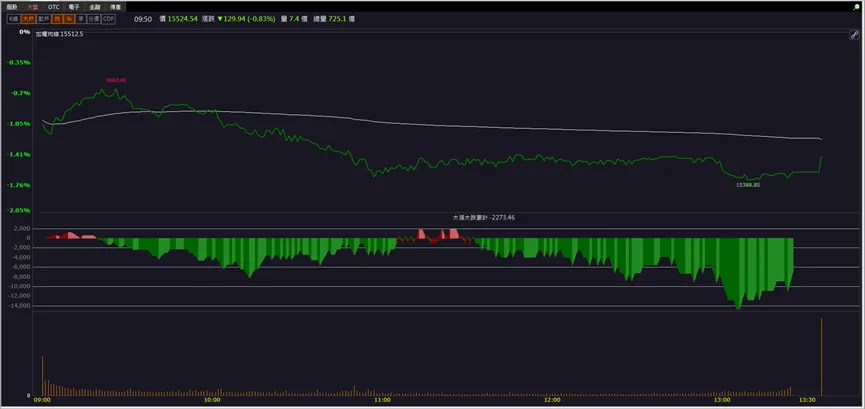The height and width of the screenshot is (409, 865).
Task: Click the link icon at chart corner
Action: (853, 35)
